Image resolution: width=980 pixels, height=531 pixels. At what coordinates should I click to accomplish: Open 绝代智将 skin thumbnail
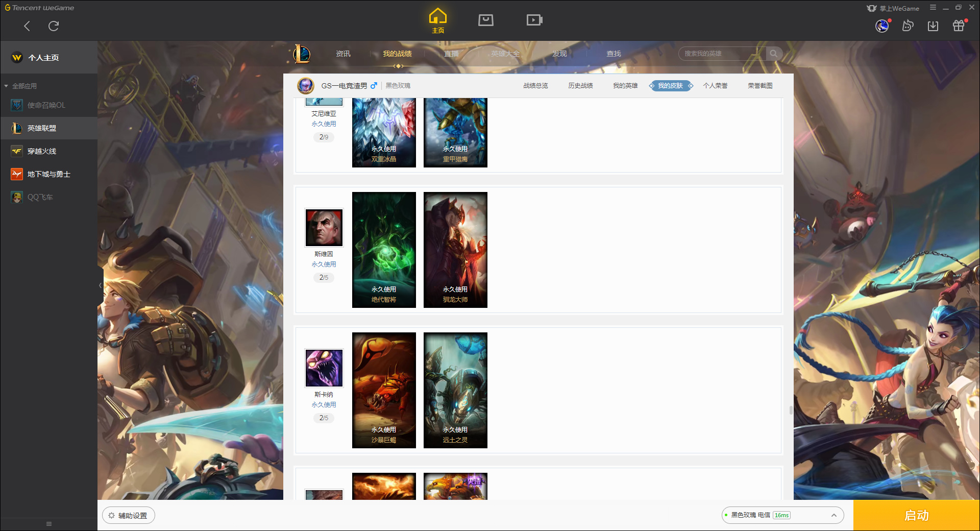point(384,250)
